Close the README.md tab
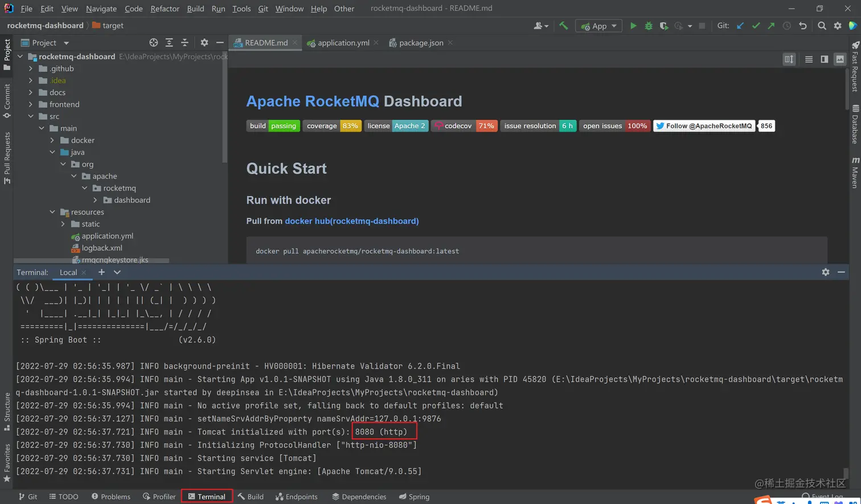861x504 pixels. [x=294, y=43]
